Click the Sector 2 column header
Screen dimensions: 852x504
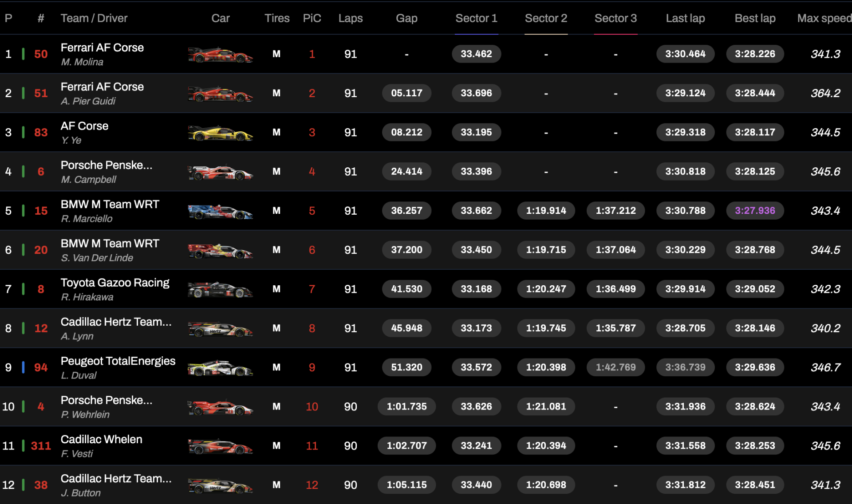[x=546, y=19]
